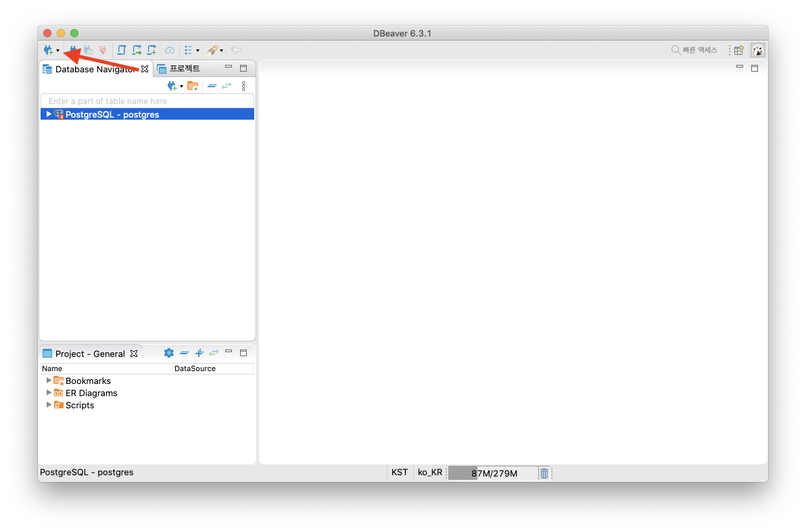Click the red macOS close window button

click(47, 33)
